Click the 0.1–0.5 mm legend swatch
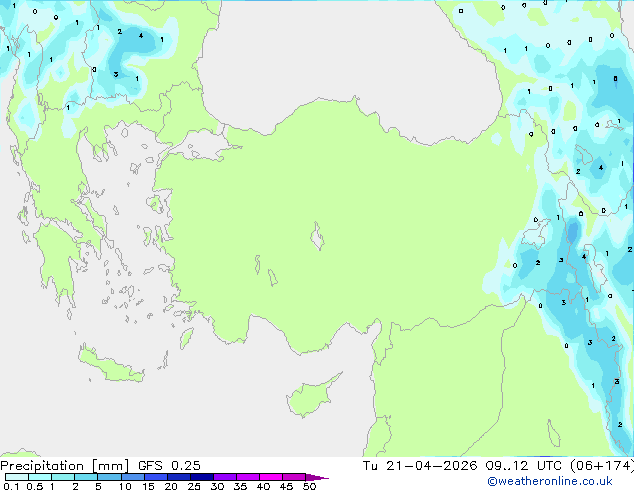The height and width of the screenshot is (490, 634). 17,477
